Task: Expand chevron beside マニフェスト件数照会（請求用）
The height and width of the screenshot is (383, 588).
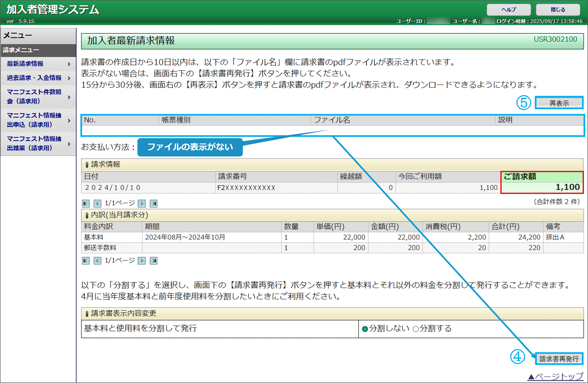Action: coord(69,97)
